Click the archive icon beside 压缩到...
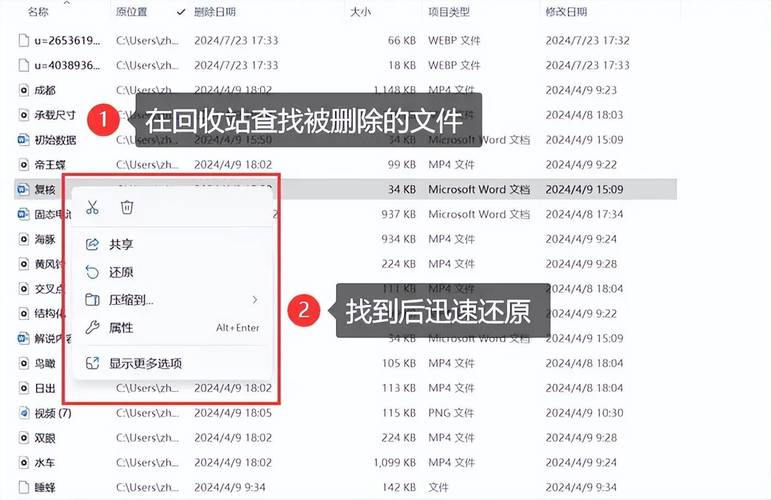 [92, 300]
